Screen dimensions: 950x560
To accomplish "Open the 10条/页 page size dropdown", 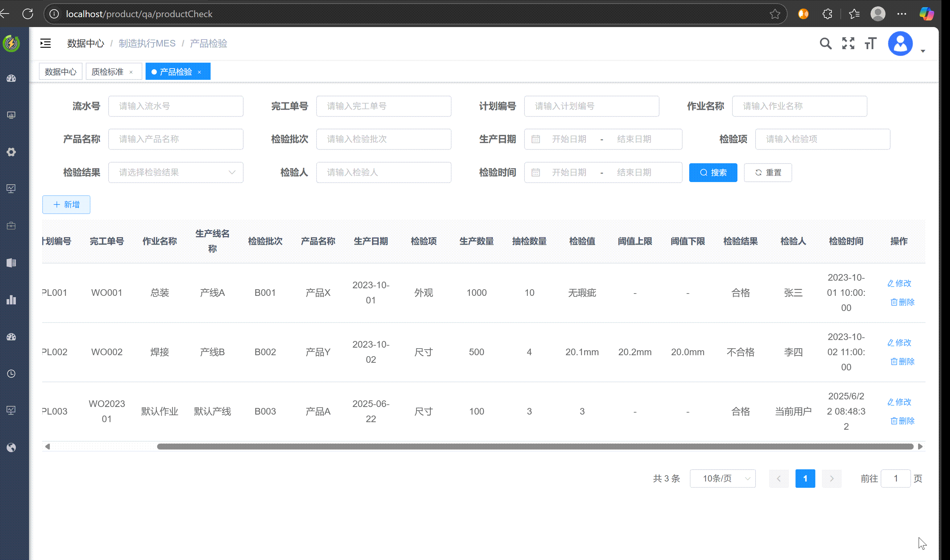I will [722, 479].
